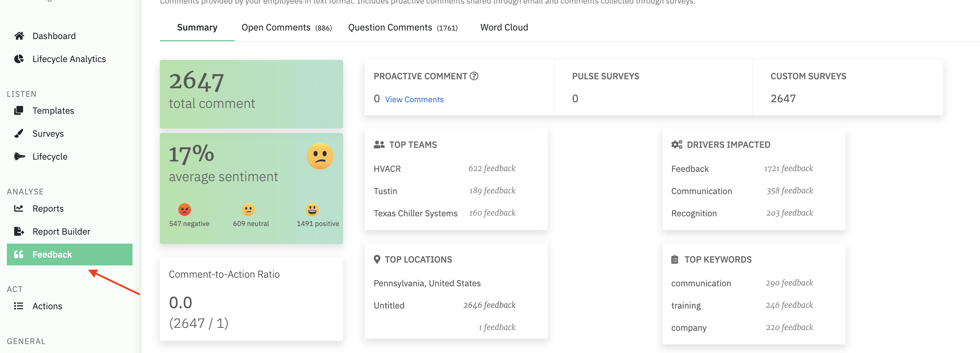Open the Question Comments tab
This screenshot has width=980, height=353.
pyautogui.click(x=402, y=27)
